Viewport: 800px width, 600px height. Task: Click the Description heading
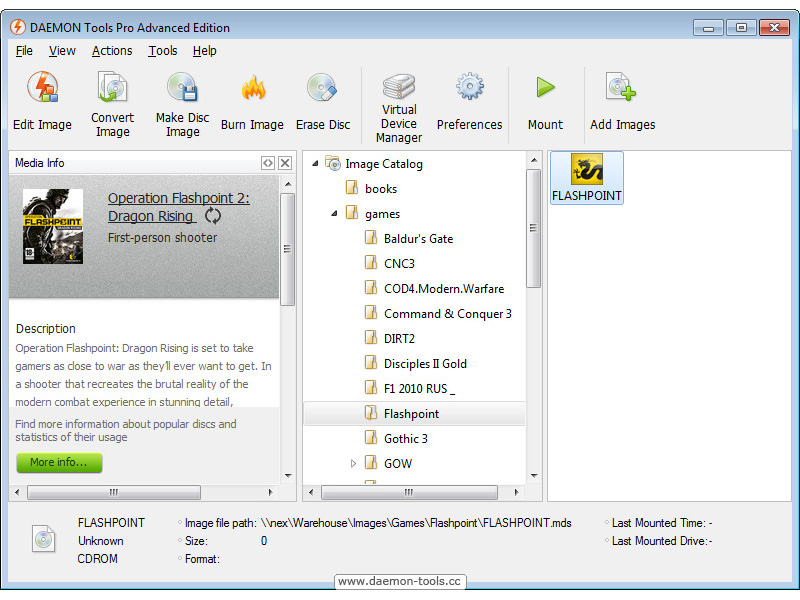click(x=45, y=329)
